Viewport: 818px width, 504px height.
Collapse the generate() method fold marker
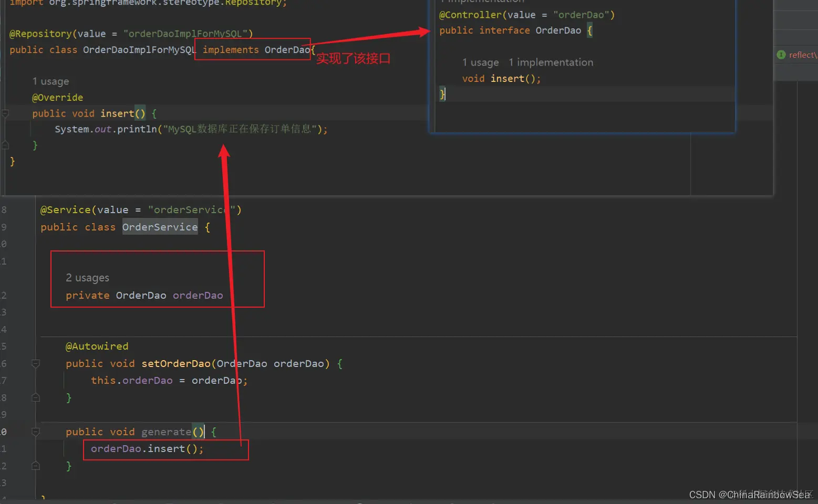(36, 432)
